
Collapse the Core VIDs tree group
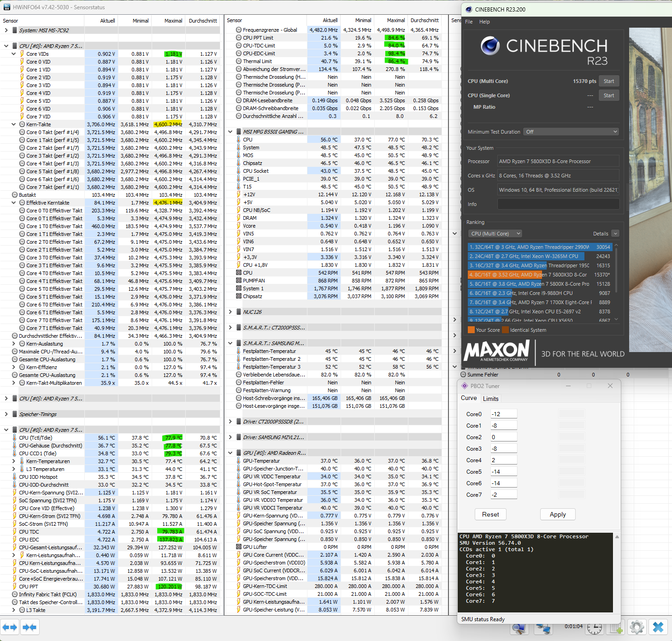14,54
